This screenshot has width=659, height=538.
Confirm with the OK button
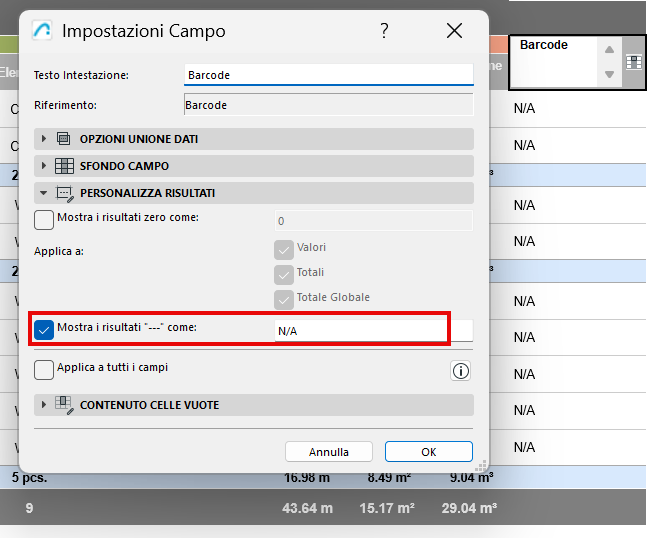pyautogui.click(x=428, y=452)
